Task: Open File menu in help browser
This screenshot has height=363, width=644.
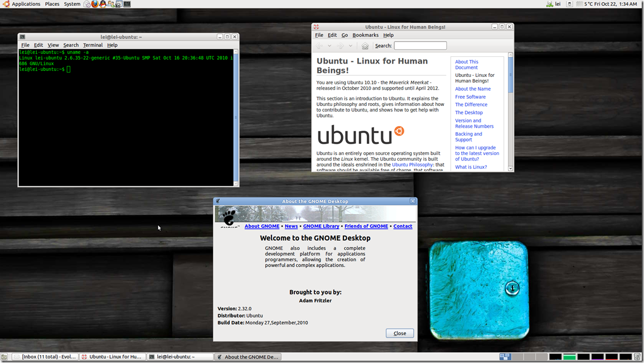Action: [x=319, y=35]
